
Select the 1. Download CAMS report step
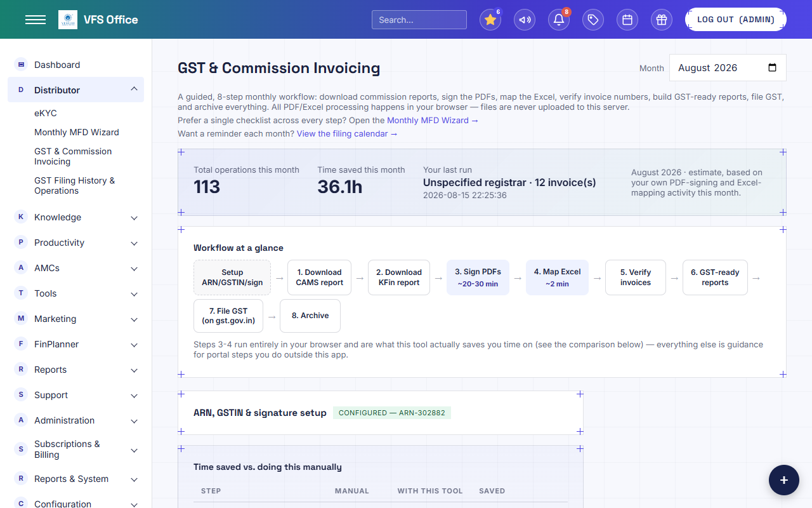319,277
